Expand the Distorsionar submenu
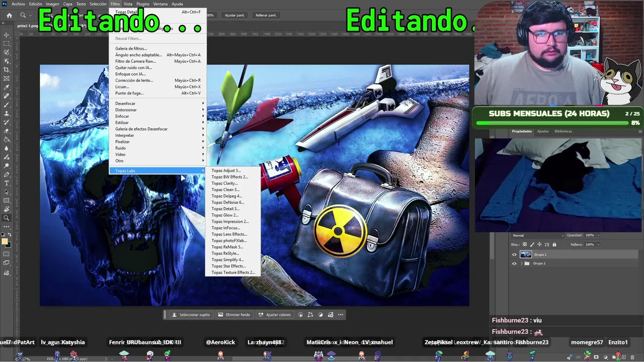Image resolution: width=644 pixels, height=362 pixels. pos(157,110)
